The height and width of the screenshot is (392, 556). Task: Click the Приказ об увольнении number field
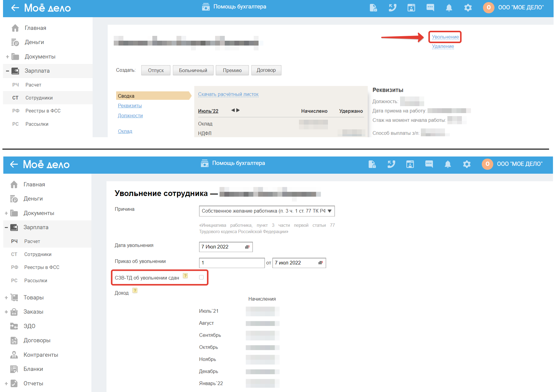pos(232,263)
